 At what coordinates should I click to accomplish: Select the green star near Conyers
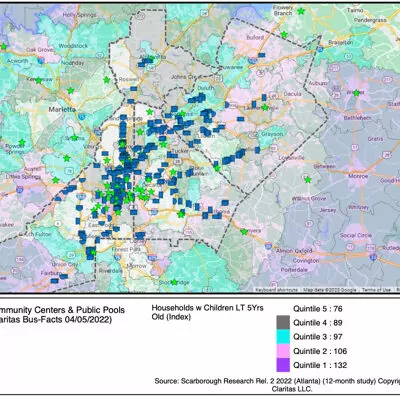244,231
